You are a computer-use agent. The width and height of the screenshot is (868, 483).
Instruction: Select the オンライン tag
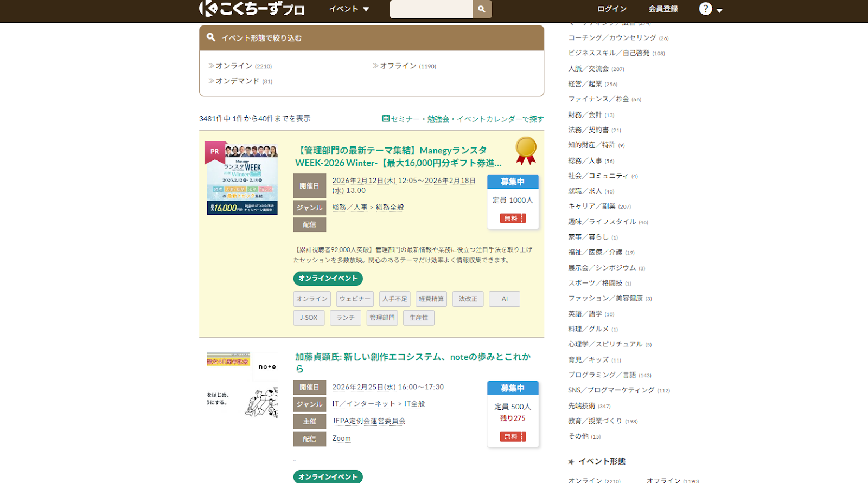[312, 299]
